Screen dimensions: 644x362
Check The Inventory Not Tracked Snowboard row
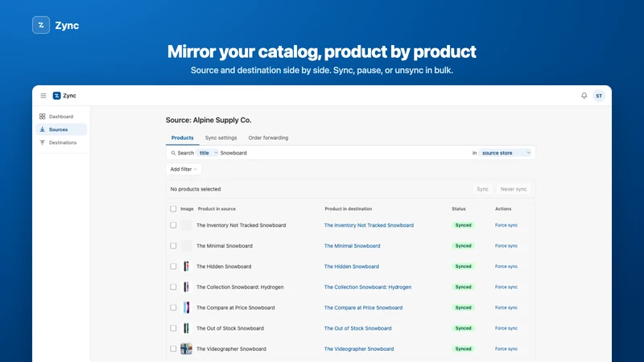173,225
